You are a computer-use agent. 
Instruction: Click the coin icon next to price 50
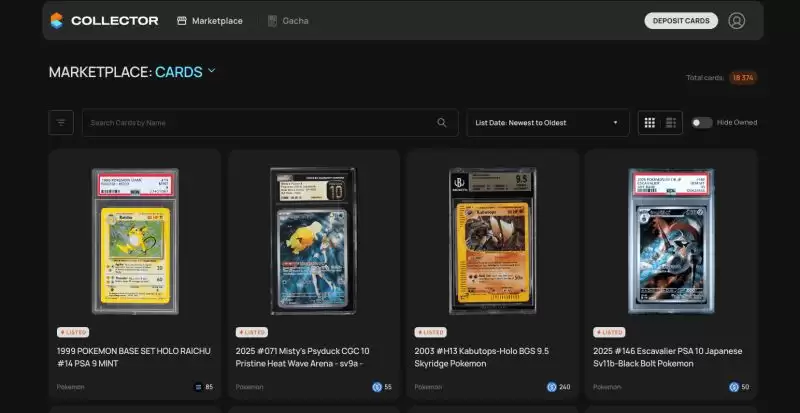tap(734, 387)
